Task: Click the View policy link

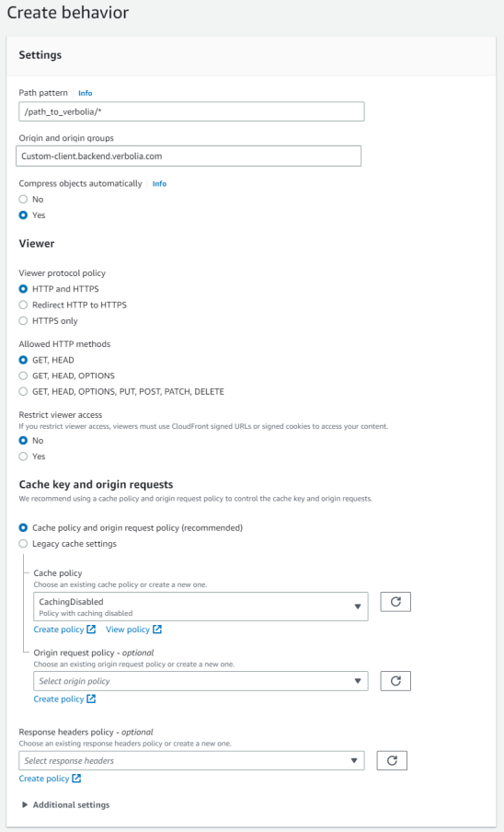Action: tap(128, 630)
